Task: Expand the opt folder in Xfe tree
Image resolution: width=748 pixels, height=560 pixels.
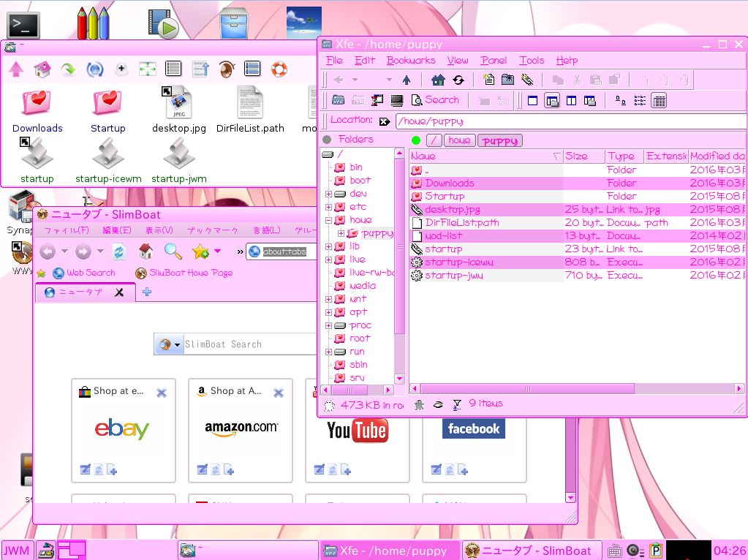Action: tap(329, 312)
